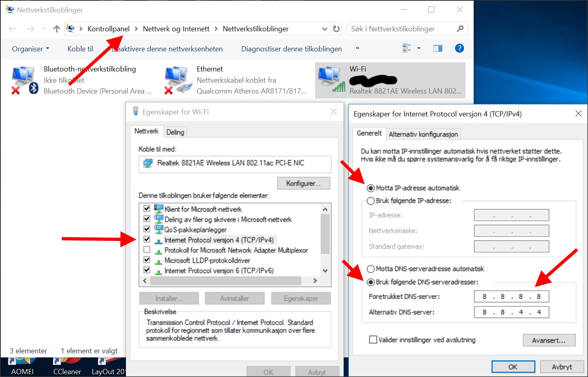
Task: Select Bruk følgende IP-adresse radio
Action: [371, 201]
